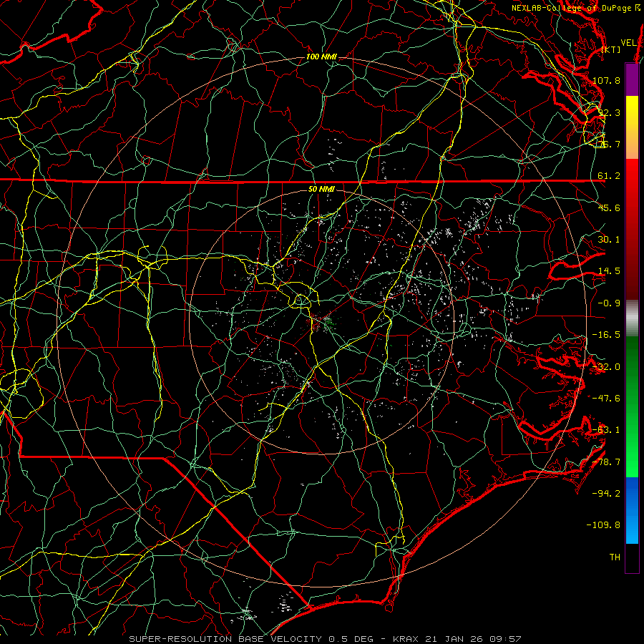Click the TH legend label

pyautogui.click(x=615, y=557)
